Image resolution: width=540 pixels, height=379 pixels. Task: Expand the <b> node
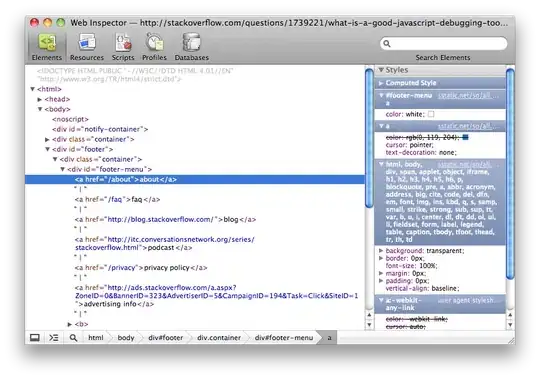[x=70, y=324]
